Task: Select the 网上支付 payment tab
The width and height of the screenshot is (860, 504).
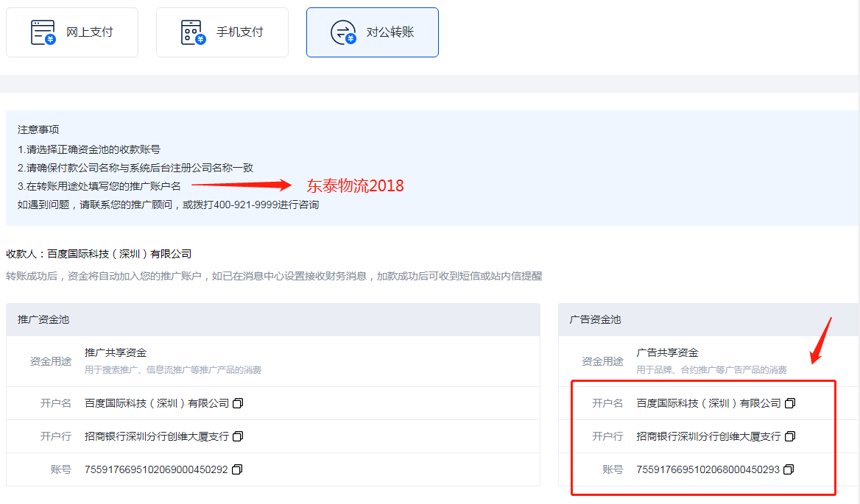Action: pyautogui.click(x=72, y=32)
